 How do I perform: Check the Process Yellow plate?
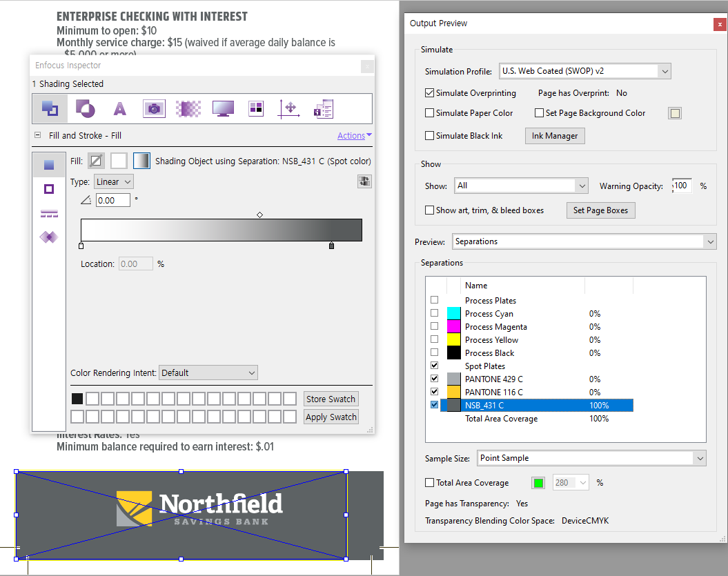435,339
